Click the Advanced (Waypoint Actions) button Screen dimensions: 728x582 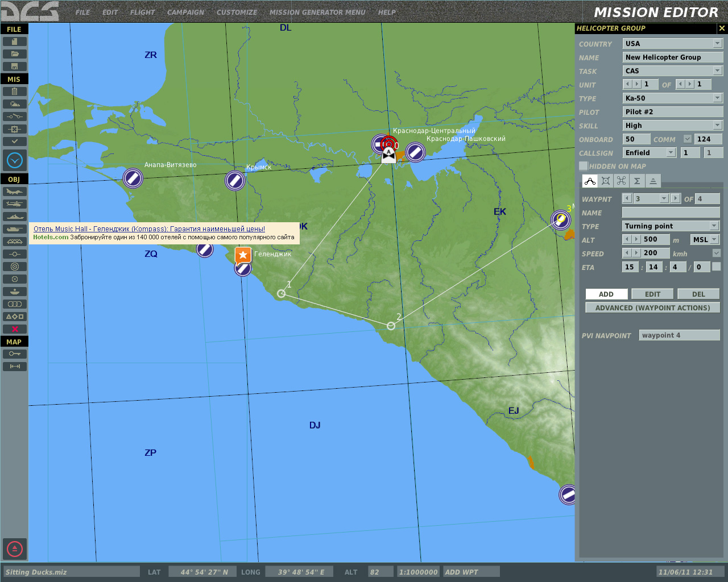(652, 307)
